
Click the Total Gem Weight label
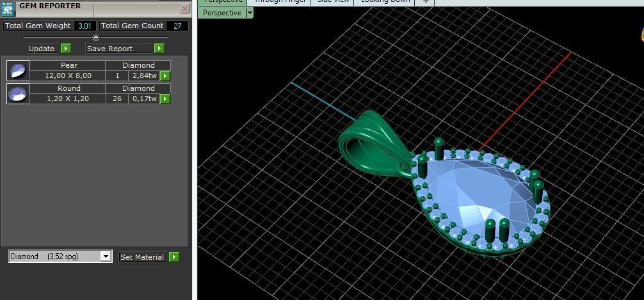point(38,26)
